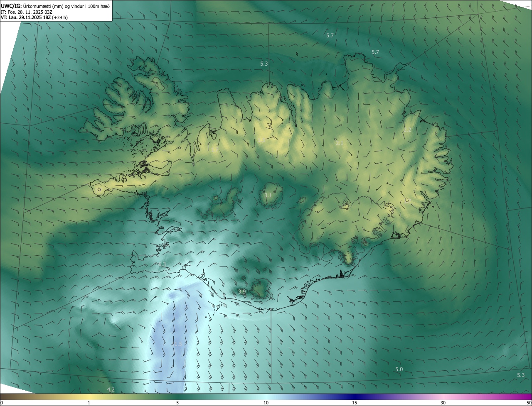Screen dimensions: 532x406
Task: Click the init time 'IT: Fös. 28. 11. 2025 03Z'
Action: (x=27, y=12)
